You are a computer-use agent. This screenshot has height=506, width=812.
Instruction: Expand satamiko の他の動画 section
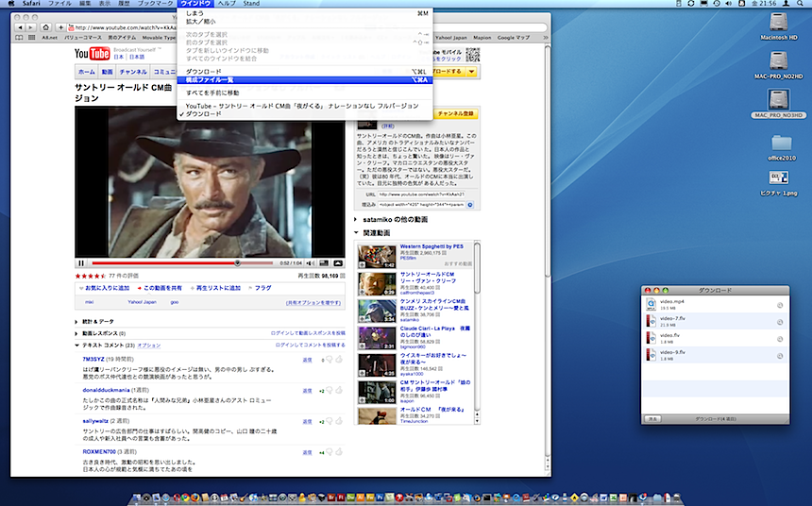356,220
